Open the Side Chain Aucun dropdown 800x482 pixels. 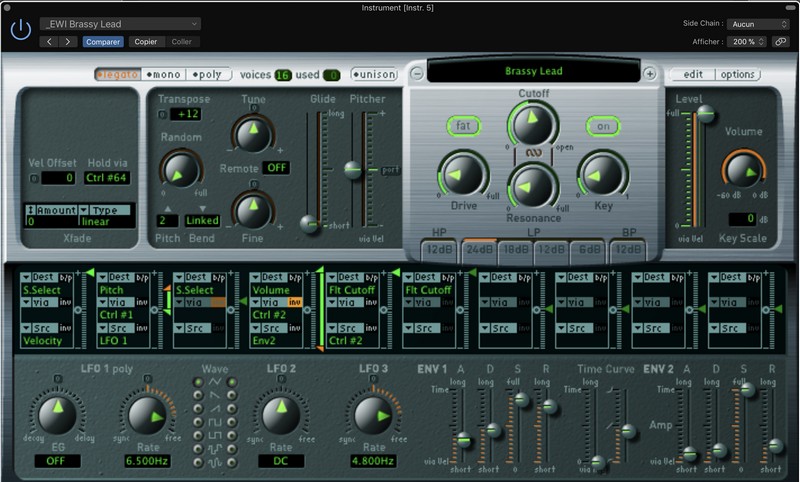757,23
